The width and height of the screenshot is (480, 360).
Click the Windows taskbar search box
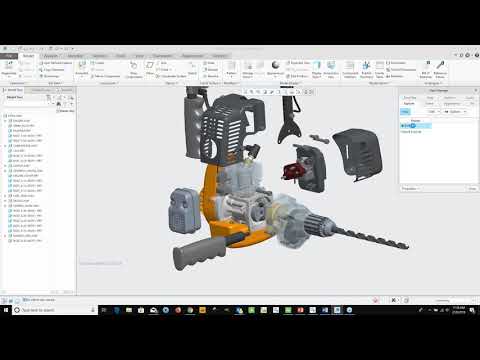click(x=55, y=310)
